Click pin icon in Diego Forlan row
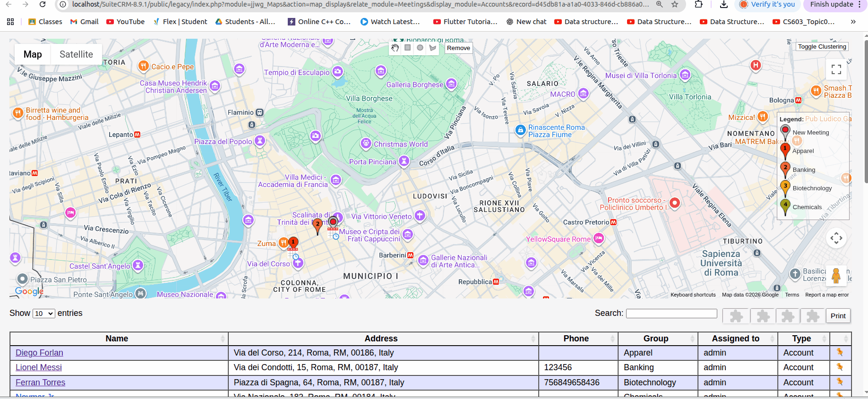 (x=840, y=352)
